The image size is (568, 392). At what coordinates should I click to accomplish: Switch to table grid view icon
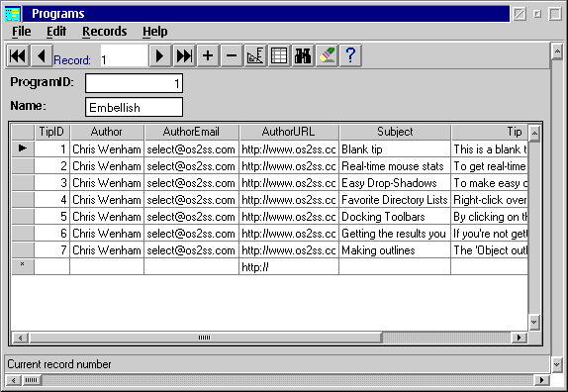click(279, 55)
